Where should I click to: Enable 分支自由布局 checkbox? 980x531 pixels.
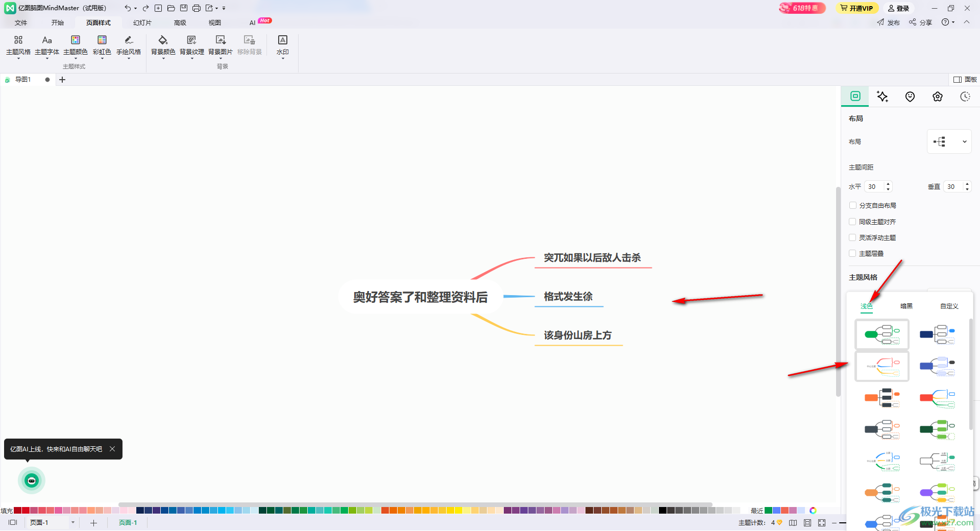tap(852, 205)
